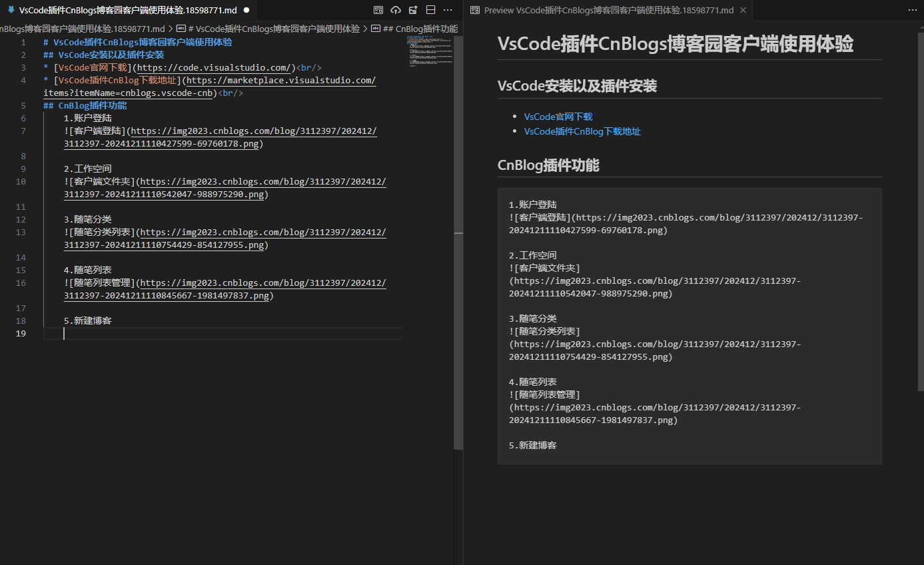Image resolution: width=924 pixels, height=565 pixels.
Task: Split the editor with the split icon
Action: [x=430, y=10]
